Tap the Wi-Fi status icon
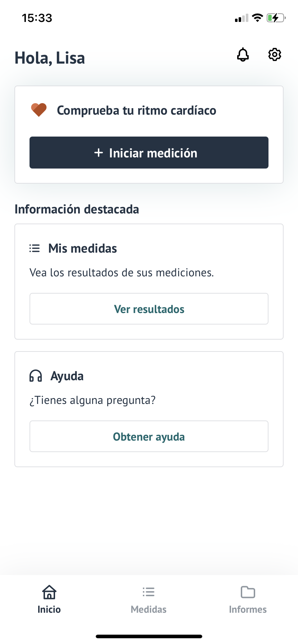This screenshot has width=298, height=644. 257,18
